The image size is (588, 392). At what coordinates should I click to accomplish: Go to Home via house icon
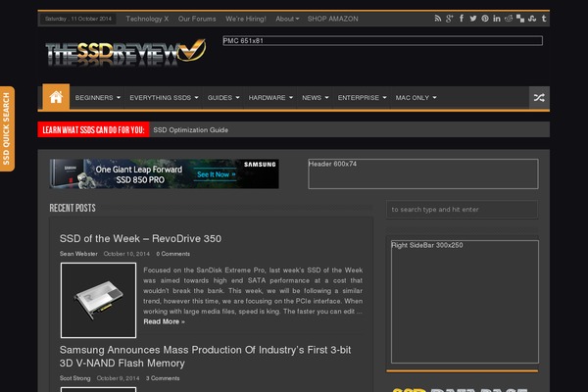[x=56, y=97]
